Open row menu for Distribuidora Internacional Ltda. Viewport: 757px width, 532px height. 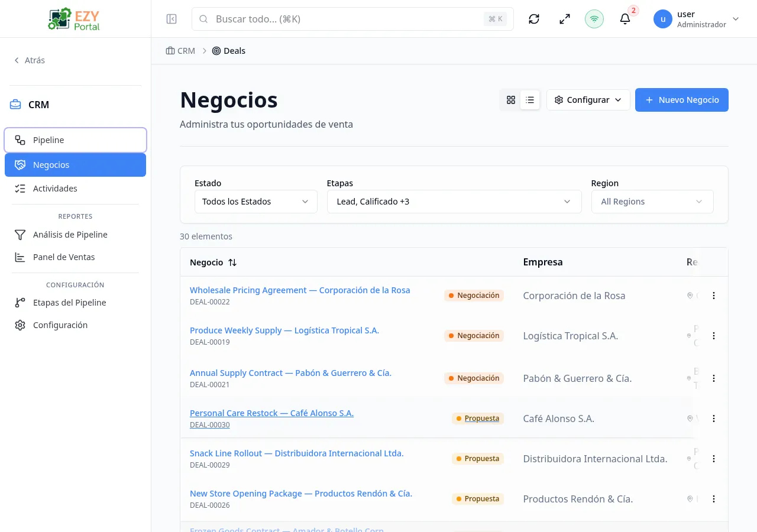pos(714,459)
